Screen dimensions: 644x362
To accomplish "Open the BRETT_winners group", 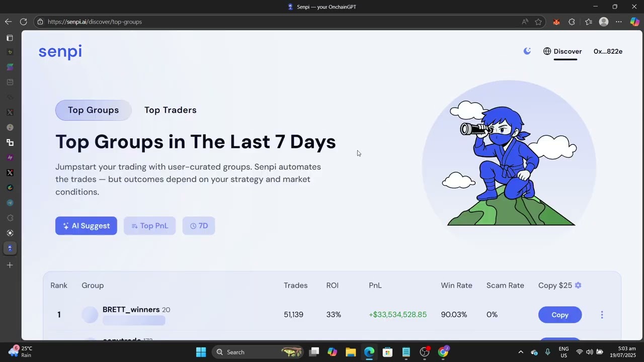I will [131, 310].
